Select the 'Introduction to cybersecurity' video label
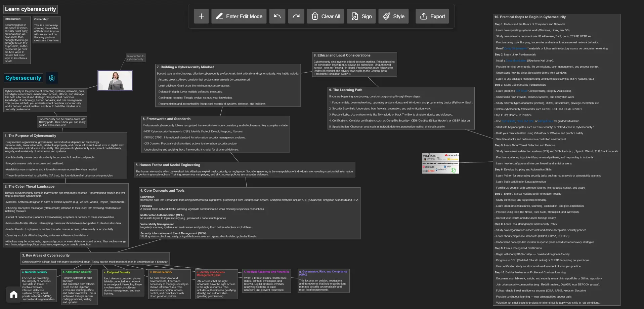This screenshot has width=644, height=309. pyautogui.click(x=136, y=58)
